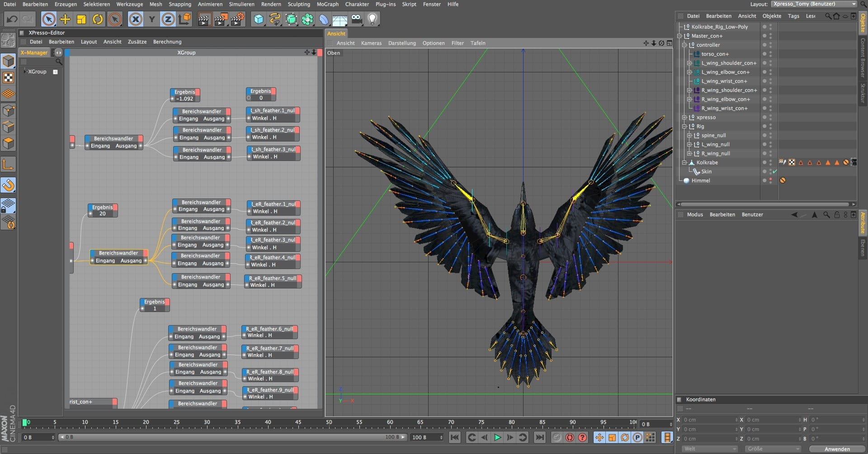868x454 pixels.
Task: Click the Undo arrow icon
Action: (12, 19)
